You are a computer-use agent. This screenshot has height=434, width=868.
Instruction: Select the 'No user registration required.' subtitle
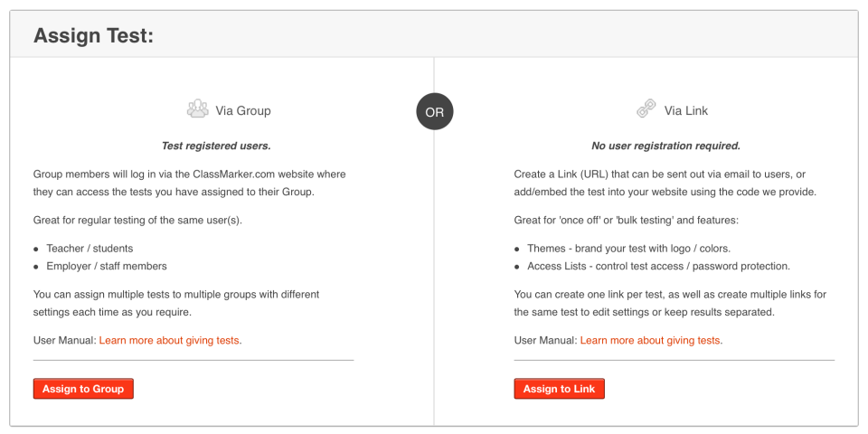(665, 146)
